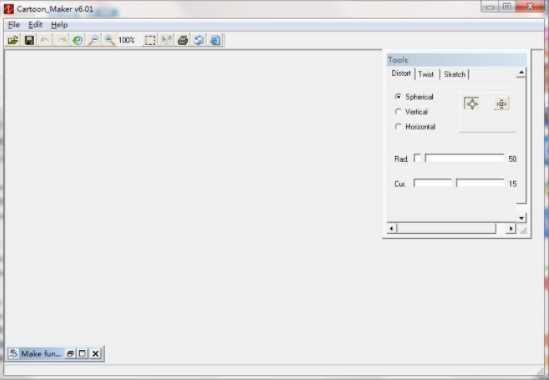Switch to the Sketch tab

click(454, 74)
